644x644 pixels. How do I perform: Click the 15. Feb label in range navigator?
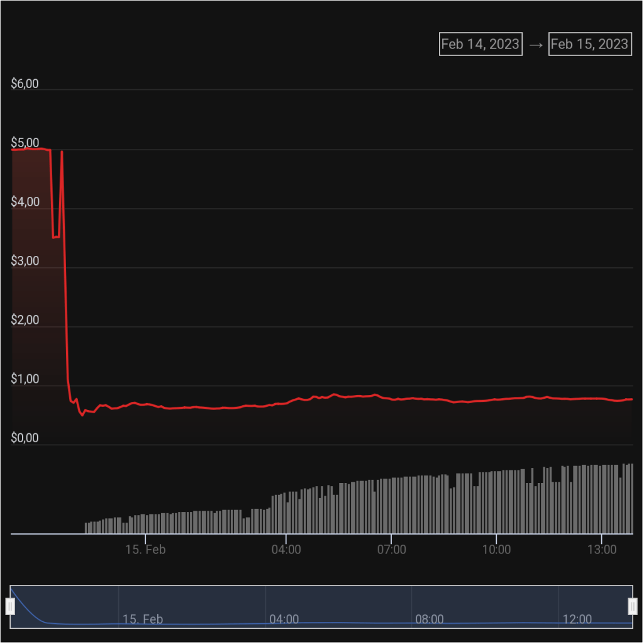coord(143,619)
